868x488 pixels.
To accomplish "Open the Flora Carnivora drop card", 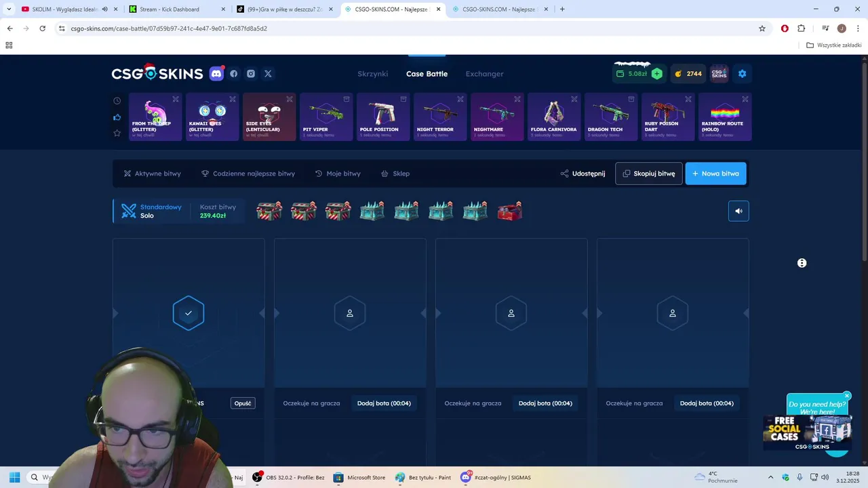I will [554, 117].
